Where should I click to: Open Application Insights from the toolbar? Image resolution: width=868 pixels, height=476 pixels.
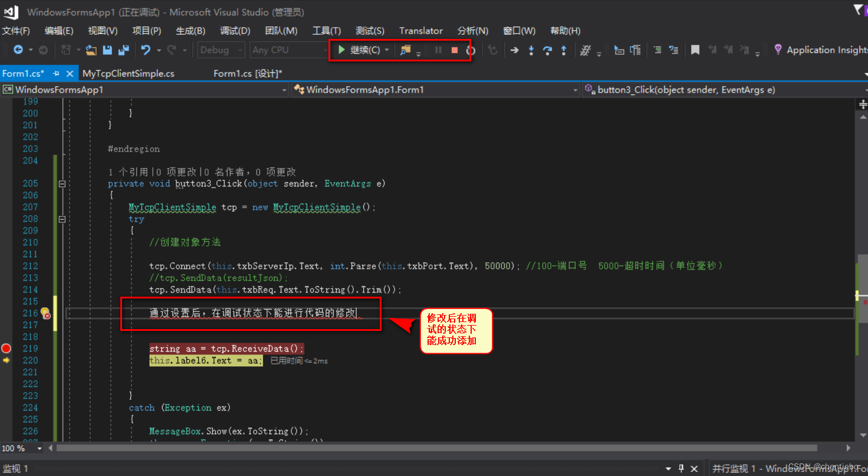(823, 50)
